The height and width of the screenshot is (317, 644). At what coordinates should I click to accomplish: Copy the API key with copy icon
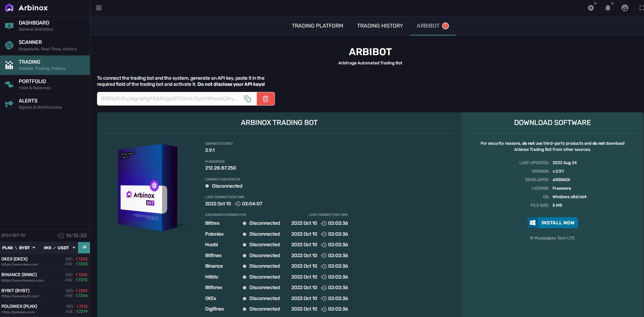point(248,99)
